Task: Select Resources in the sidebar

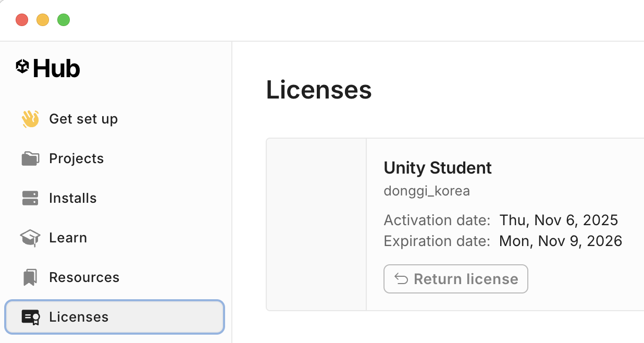Action: (x=84, y=277)
